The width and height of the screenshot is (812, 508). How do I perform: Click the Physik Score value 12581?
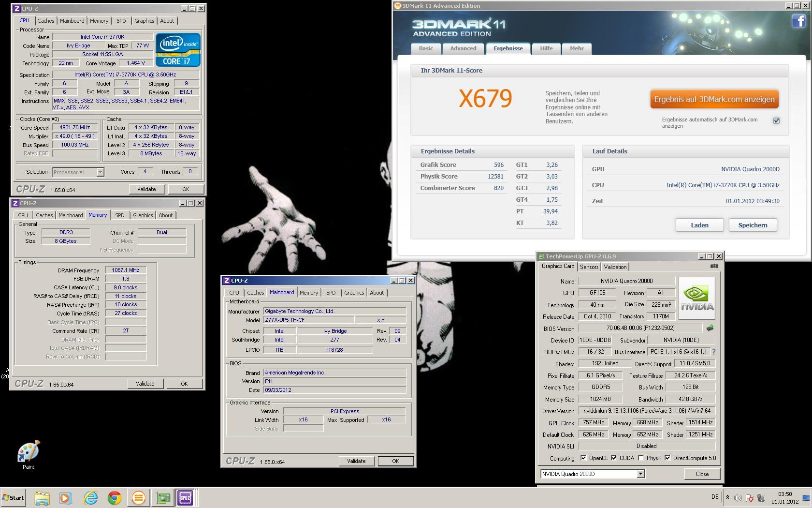[495, 177]
